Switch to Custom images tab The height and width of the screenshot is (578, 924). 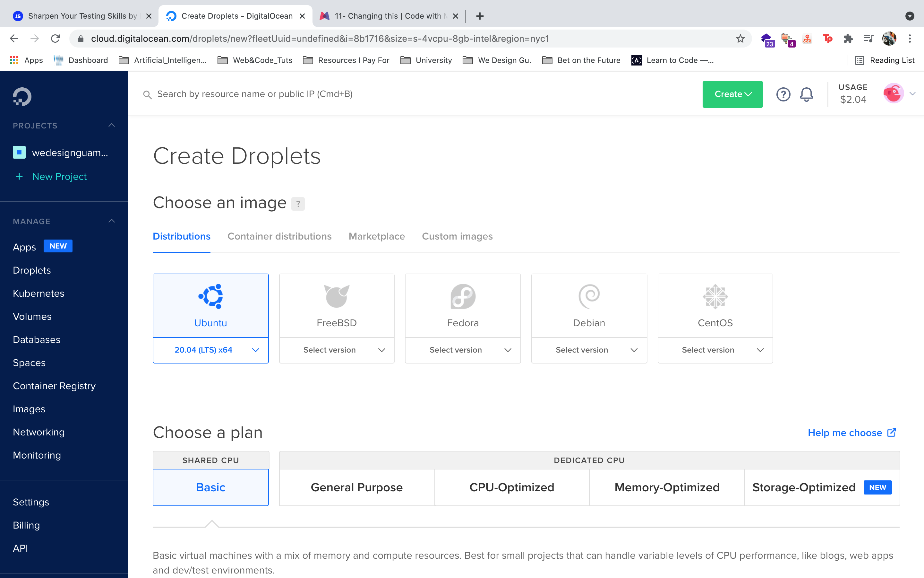(457, 236)
